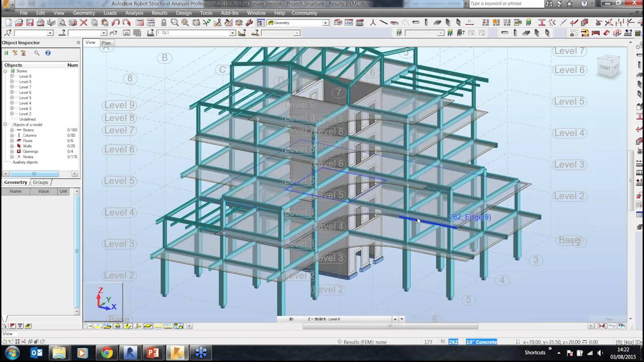Click the red Delete X icon
644x362 pixels.
[x=84, y=23]
